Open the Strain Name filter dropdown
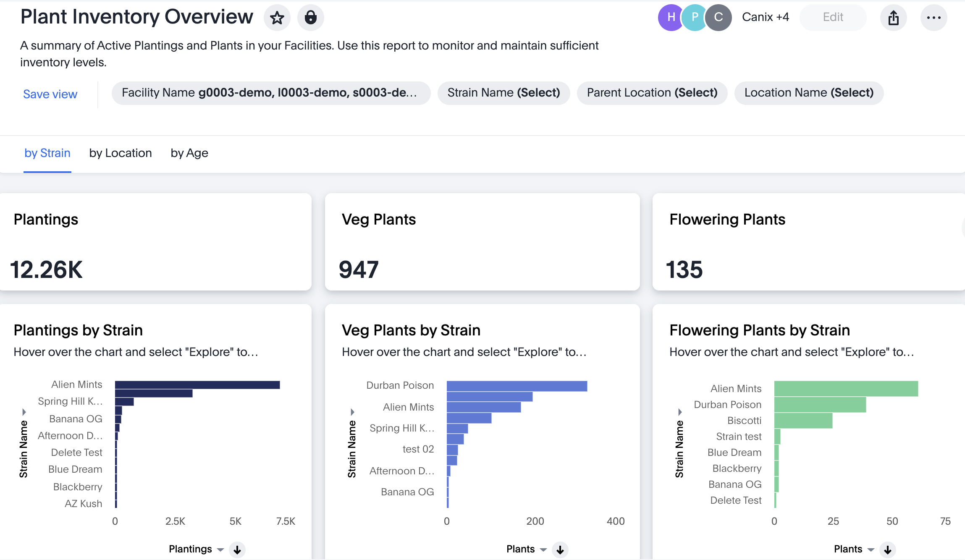Screen dimensions: 965x560 click(503, 93)
